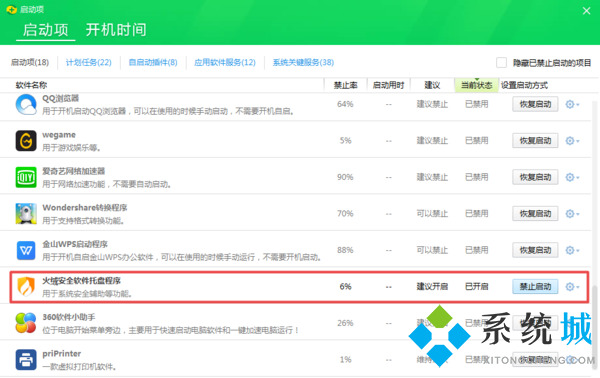Close the 启动项 window
The image size is (600, 378).
coord(586,11)
